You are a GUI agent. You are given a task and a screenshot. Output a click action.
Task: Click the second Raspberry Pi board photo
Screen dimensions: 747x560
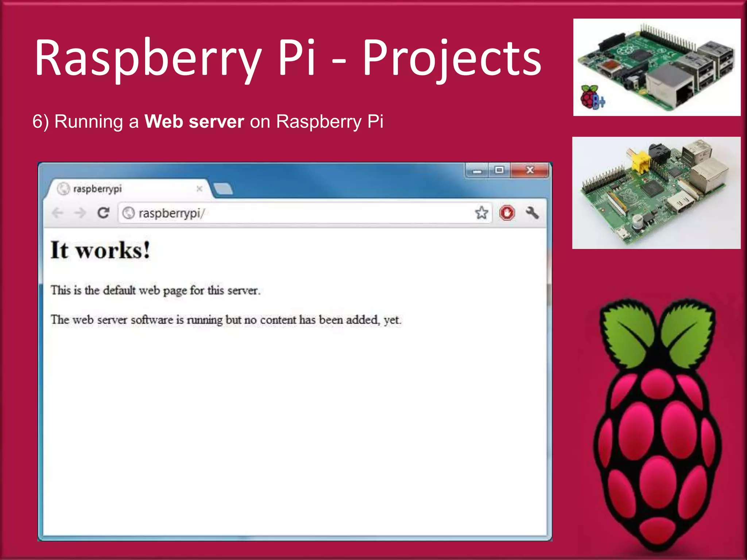(656, 193)
